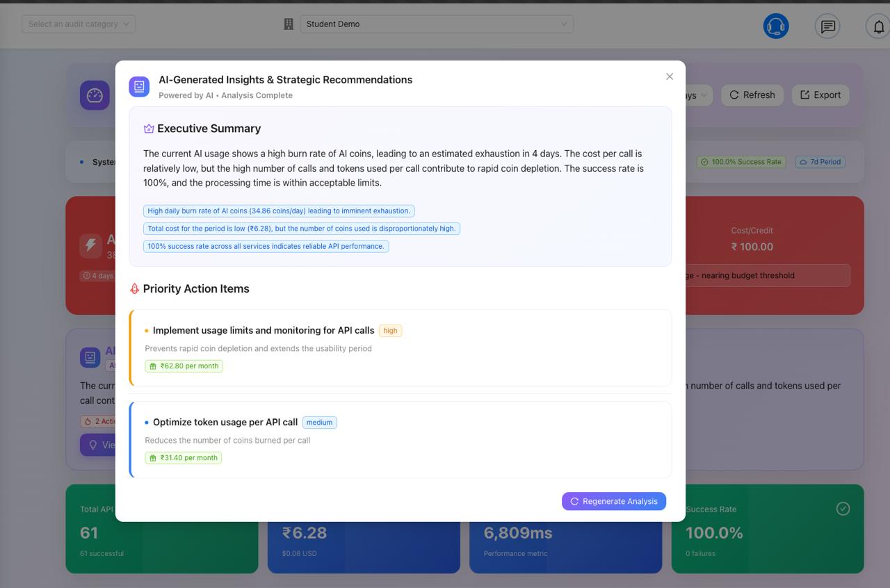Click the 7d Period badge
This screenshot has width=890, height=588.
820,162
